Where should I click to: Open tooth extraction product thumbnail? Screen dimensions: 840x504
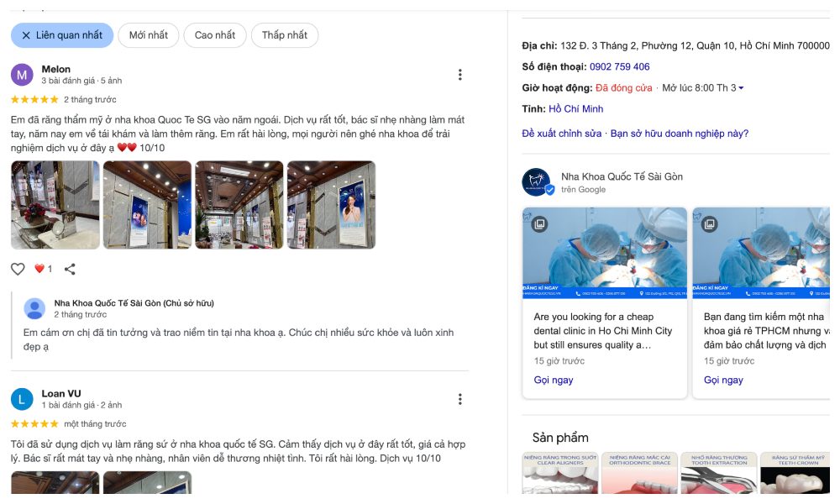click(719, 473)
